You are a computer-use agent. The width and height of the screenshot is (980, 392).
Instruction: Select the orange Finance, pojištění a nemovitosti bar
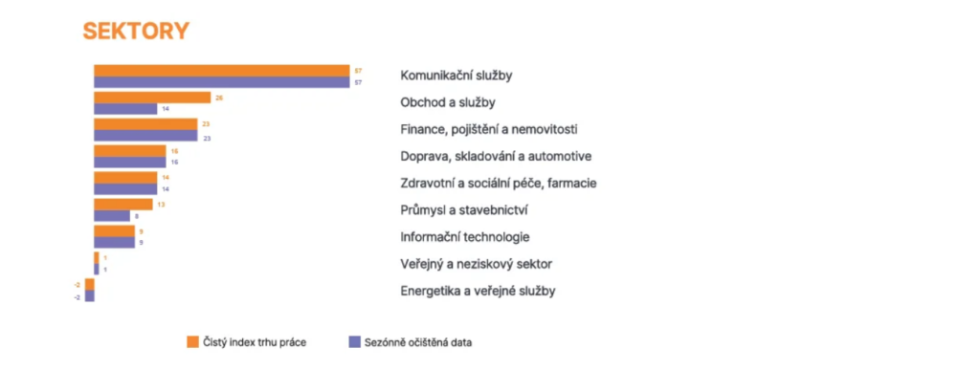(145, 124)
